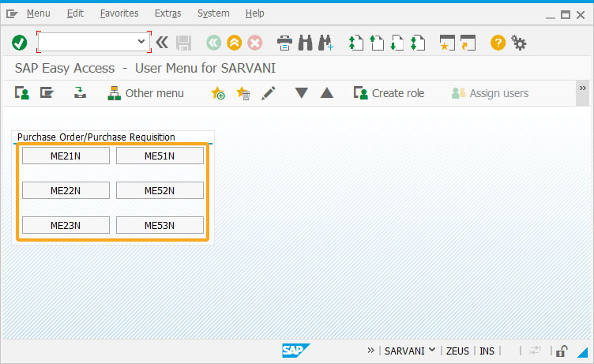Open the Menu menu
594x364 pixels.
click(x=38, y=13)
